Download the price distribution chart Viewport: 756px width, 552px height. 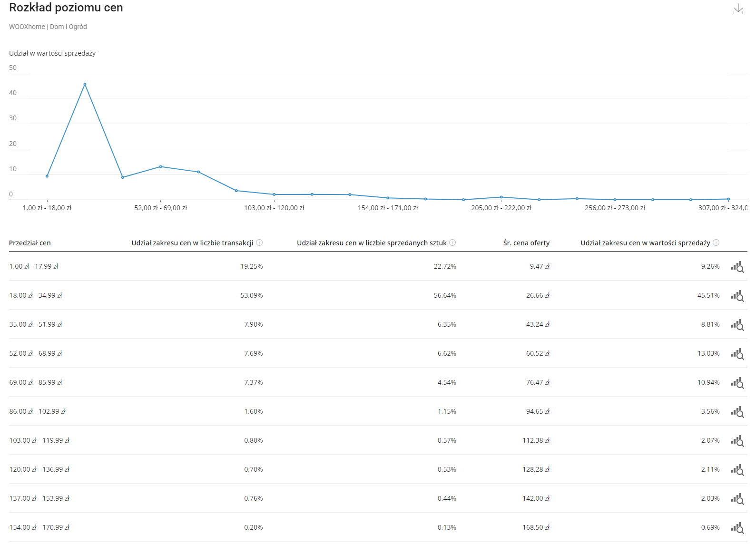[x=738, y=9]
